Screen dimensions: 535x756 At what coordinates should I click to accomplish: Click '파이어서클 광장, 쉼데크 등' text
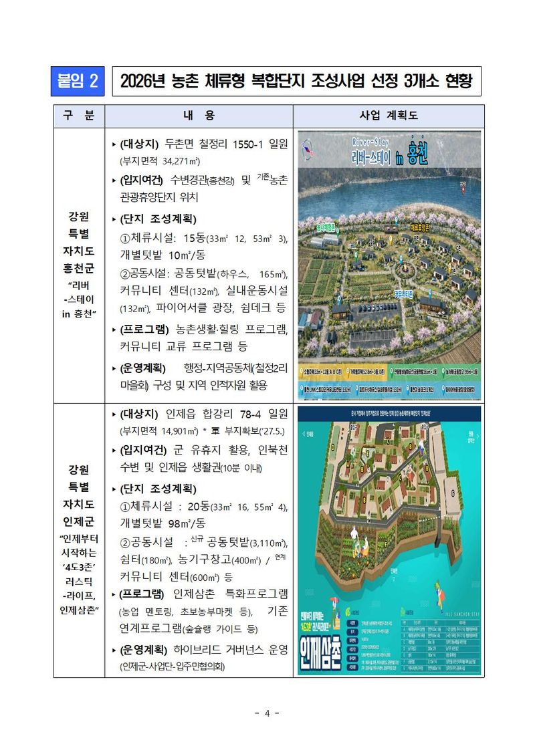pos(221,307)
